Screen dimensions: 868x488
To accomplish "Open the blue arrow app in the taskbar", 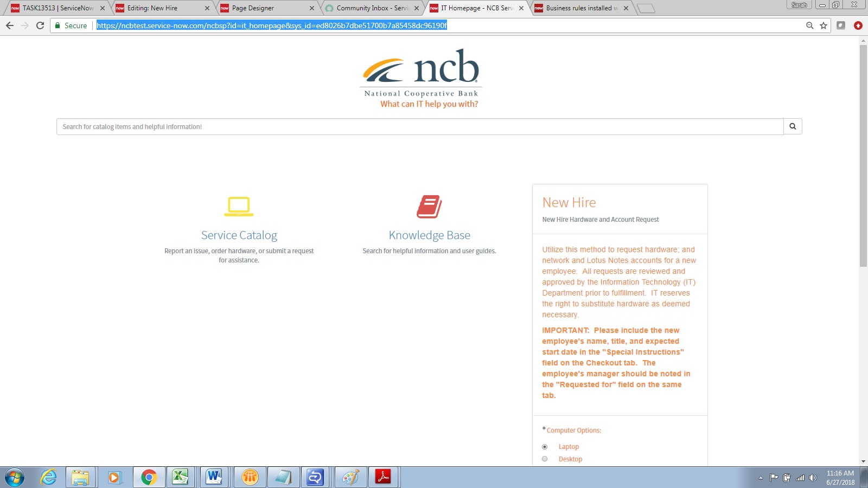I will click(316, 478).
